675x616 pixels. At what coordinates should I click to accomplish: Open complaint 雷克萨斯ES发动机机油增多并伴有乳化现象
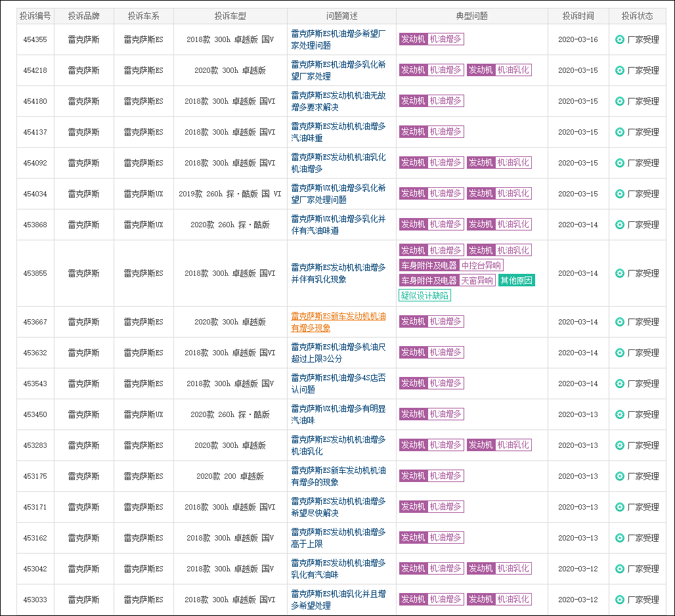coord(338,273)
